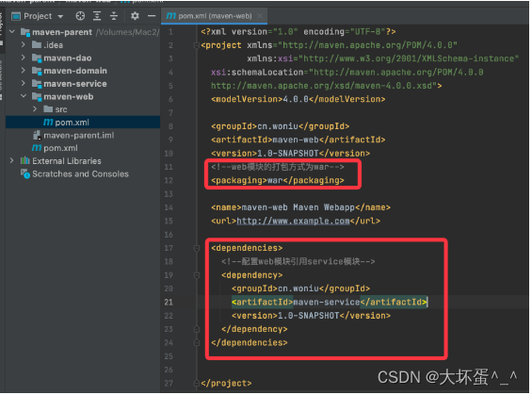Viewport: 532px width, 395px height.
Task: Select the maven-dao module row
Action: (x=83, y=58)
